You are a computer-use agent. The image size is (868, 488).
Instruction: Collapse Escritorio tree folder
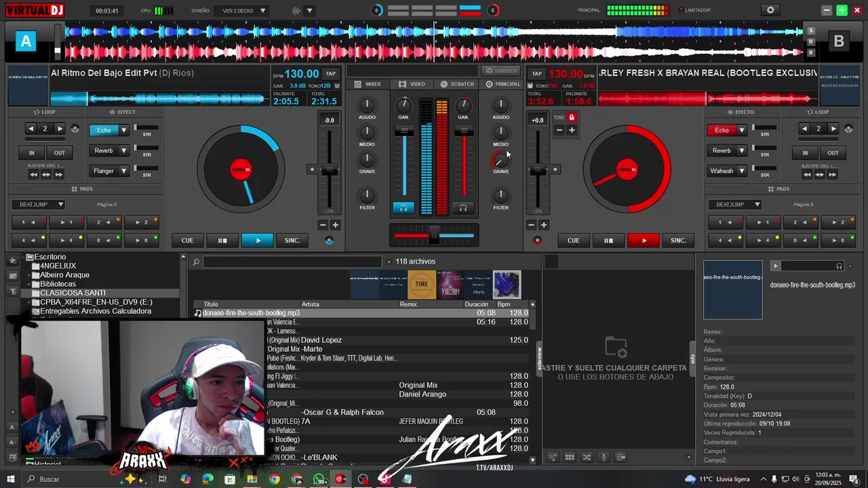[x=22, y=258]
